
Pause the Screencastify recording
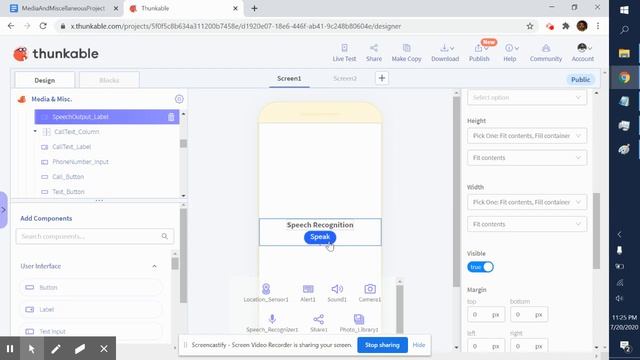(10, 349)
